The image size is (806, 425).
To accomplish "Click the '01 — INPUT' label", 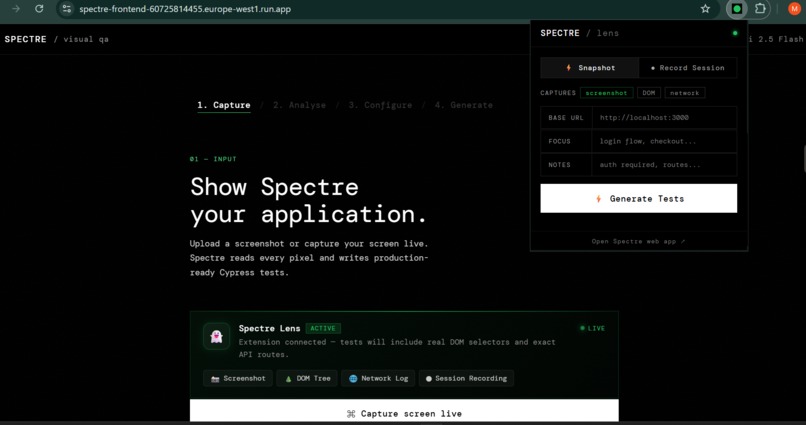I will pos(213,159).
